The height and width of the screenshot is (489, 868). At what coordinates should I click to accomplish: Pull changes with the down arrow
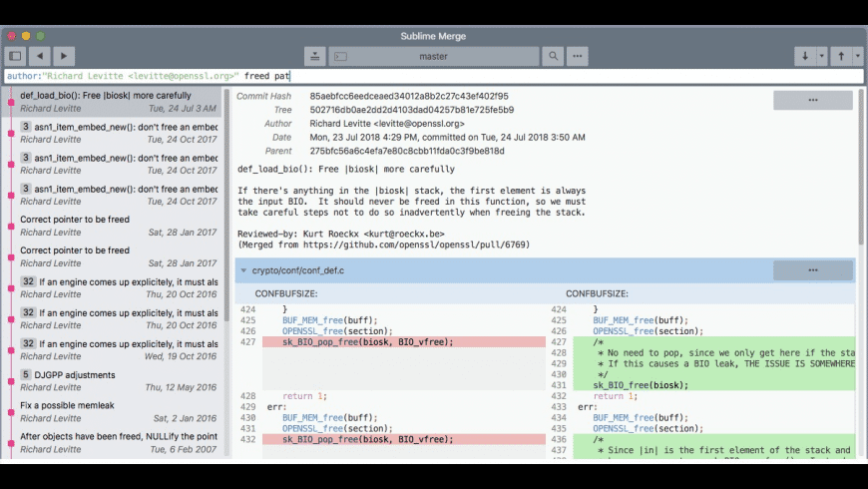(x=804, y=56)
